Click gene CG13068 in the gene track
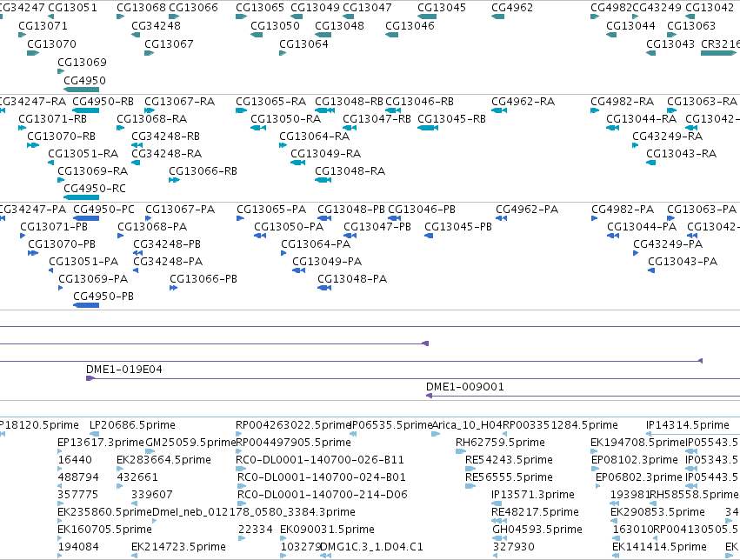This screenshot has height=560, width=740. 141,8
